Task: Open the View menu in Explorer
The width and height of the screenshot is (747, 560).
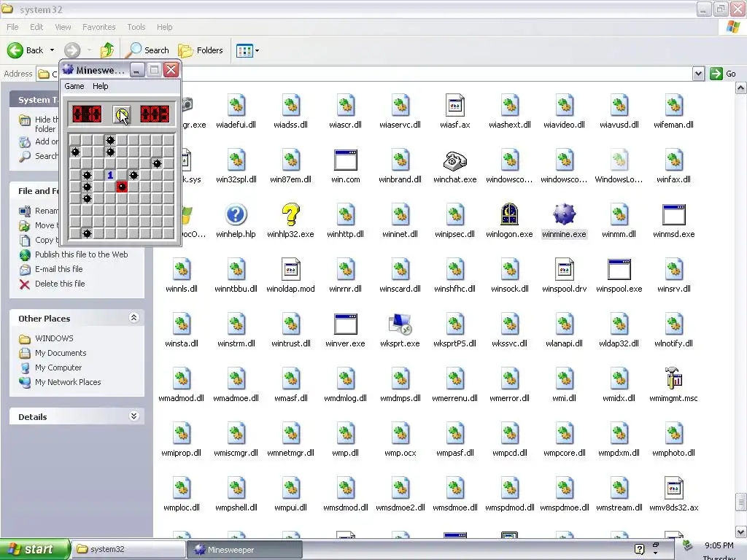Action: tap(63, 27)
